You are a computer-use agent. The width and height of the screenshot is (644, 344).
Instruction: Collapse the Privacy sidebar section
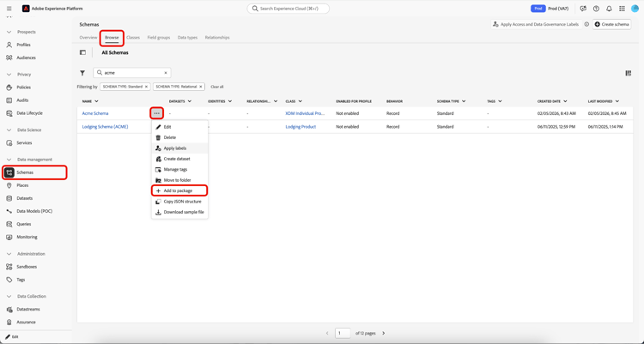click(x=9, y=75)
